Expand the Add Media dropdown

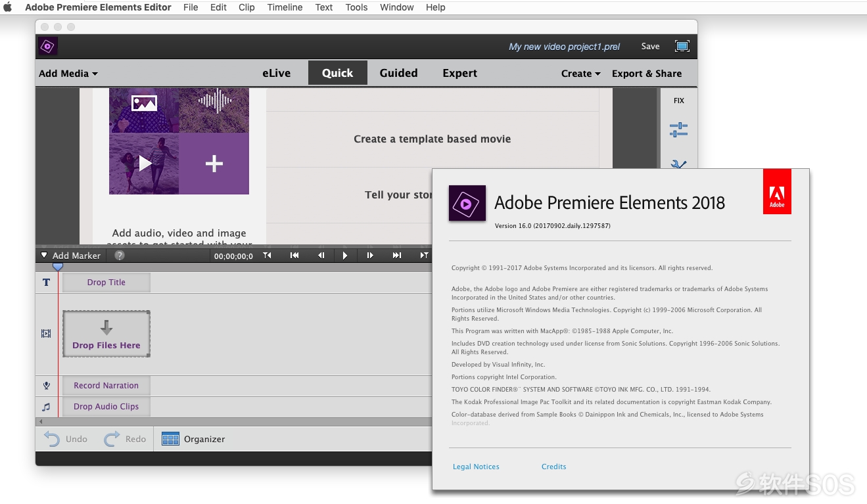68,74
